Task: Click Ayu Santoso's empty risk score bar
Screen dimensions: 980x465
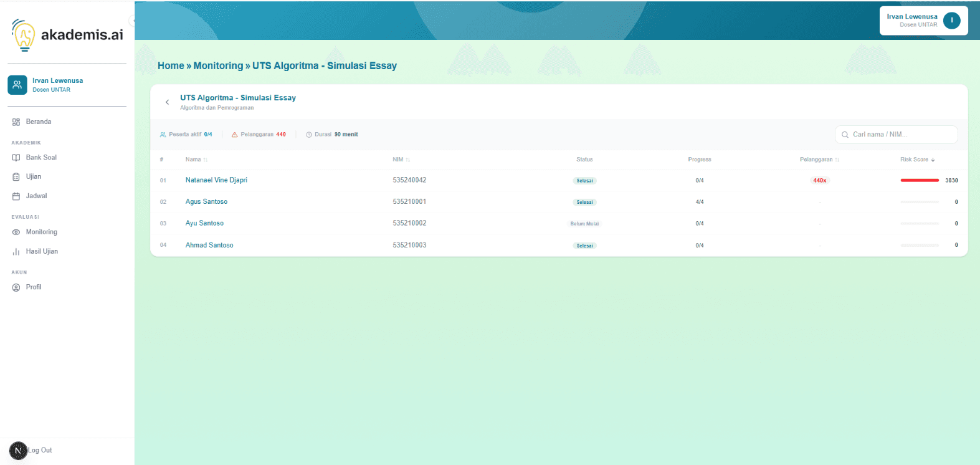Action: pos(920,223)
